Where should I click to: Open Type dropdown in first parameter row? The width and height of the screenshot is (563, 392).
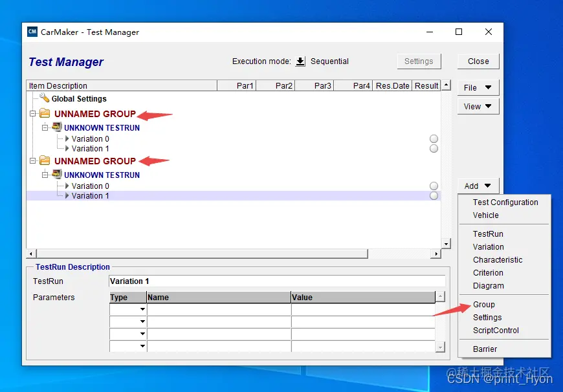(x=142, y=309)
